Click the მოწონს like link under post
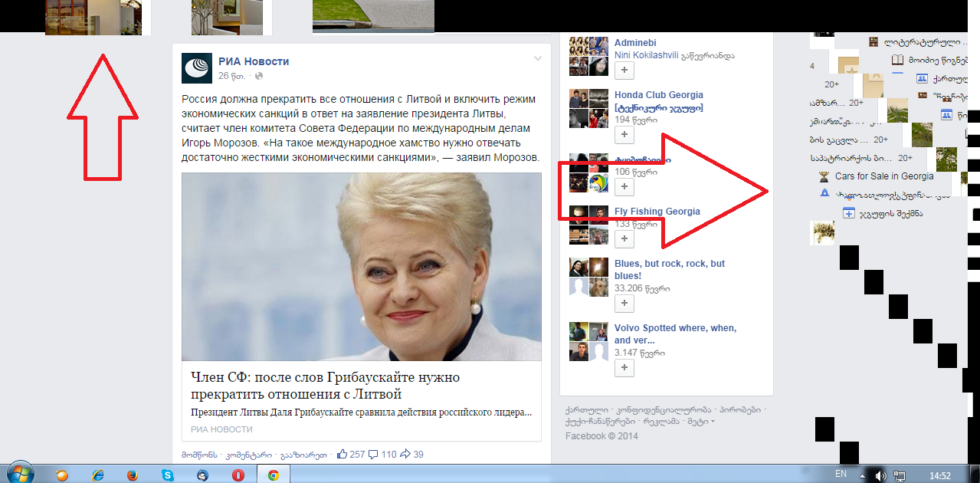 (199, 455)
